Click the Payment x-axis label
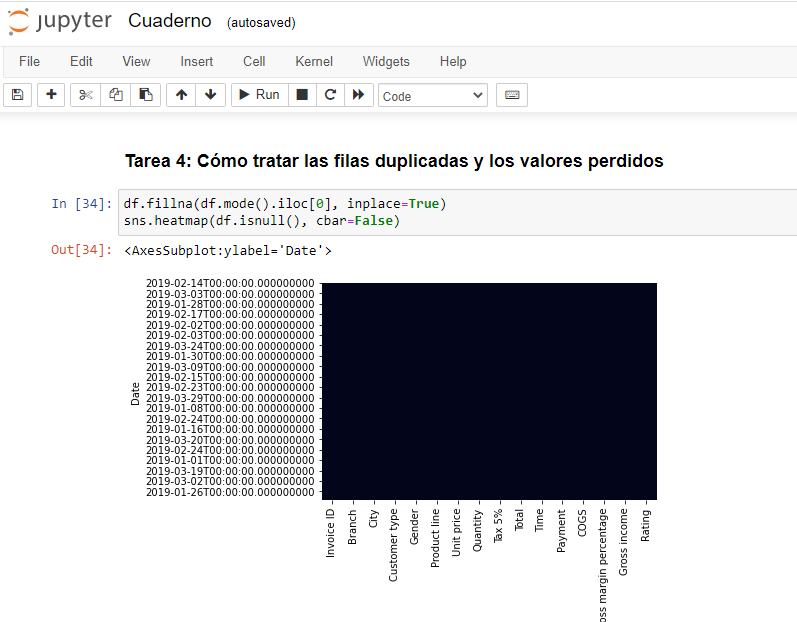Image resolution: width=797 pixels, height=622 pixels. [x=561, y=531]
